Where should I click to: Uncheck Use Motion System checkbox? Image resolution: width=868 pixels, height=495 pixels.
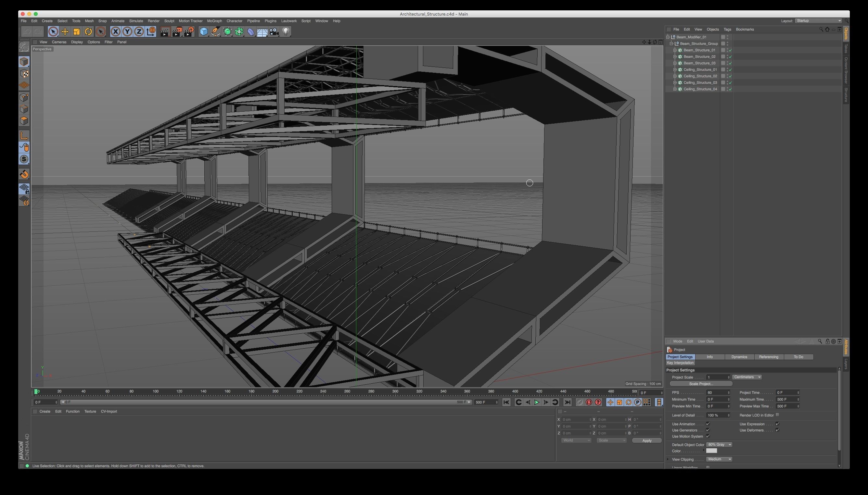(708, 436)
